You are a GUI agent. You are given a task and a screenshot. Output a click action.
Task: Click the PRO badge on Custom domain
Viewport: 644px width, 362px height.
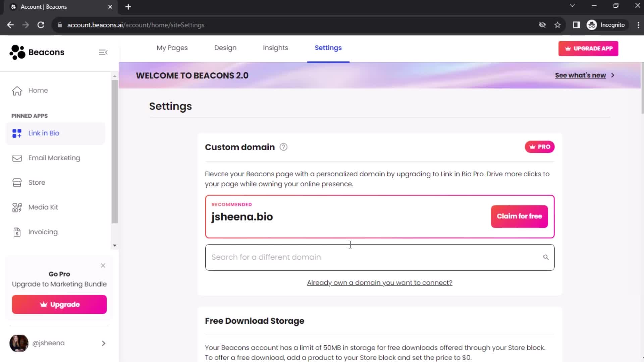(540, 147)
